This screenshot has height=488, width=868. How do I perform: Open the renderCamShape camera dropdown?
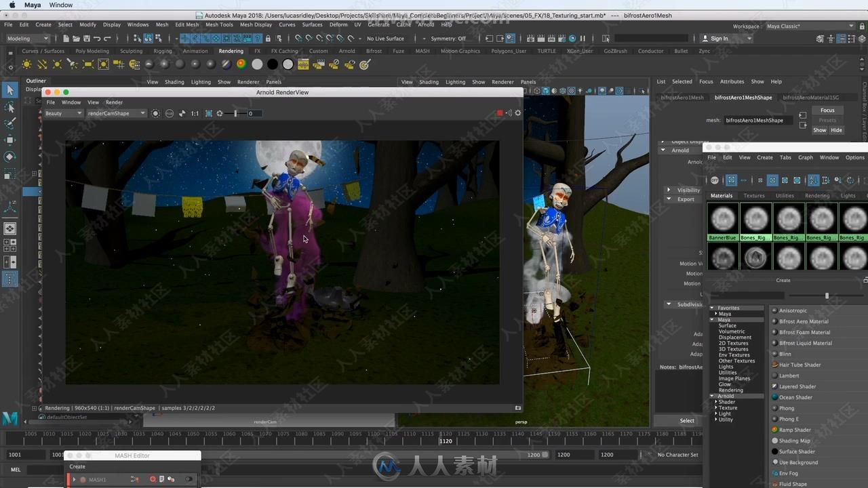(x=115, y=113)
